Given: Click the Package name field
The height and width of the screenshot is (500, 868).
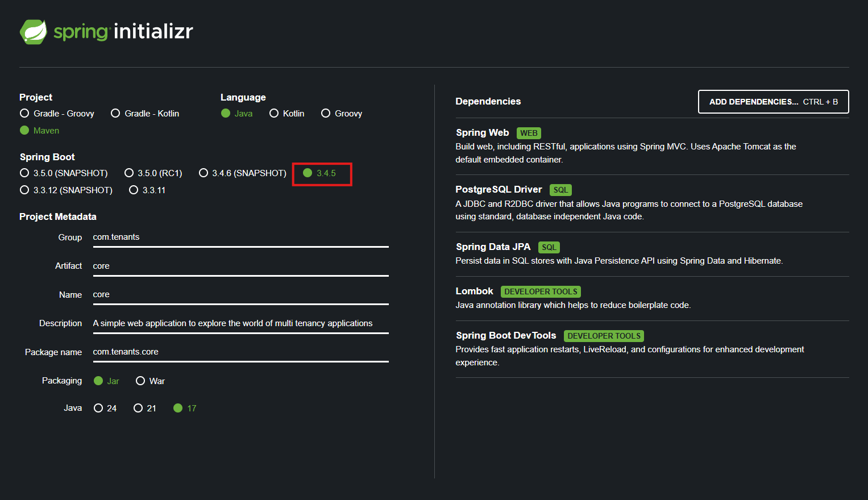Looking at the screenshot, I should [240, 352].
